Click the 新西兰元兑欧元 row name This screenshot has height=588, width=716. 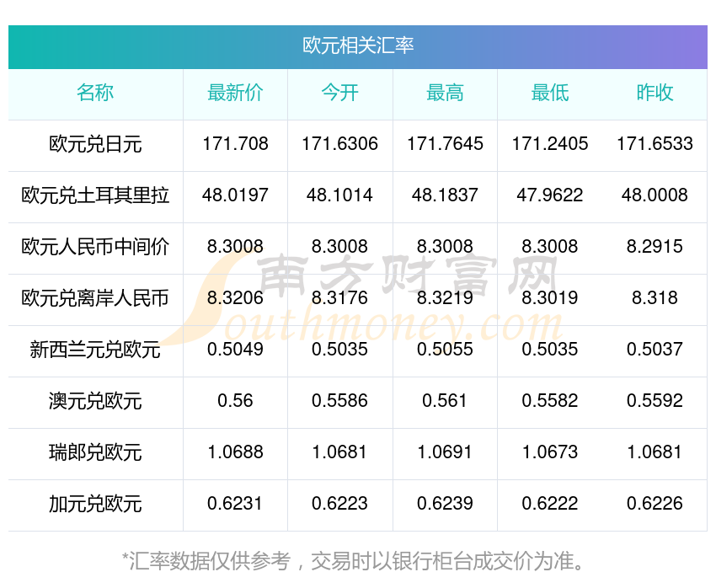(x=95, y=350)
